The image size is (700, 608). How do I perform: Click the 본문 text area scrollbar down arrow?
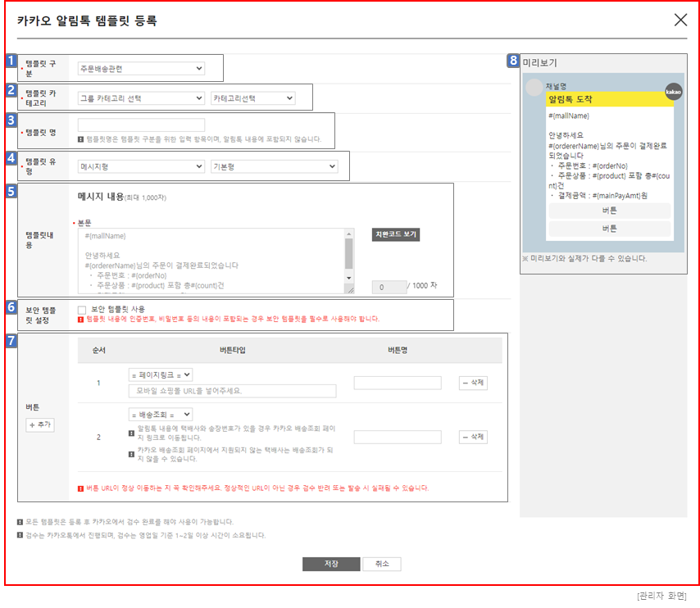coord(349,278)
